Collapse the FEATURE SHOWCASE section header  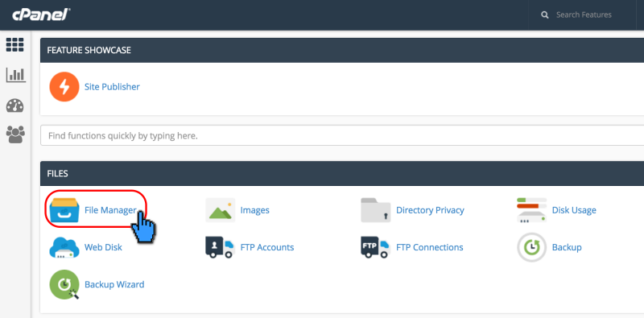[342, 50]
